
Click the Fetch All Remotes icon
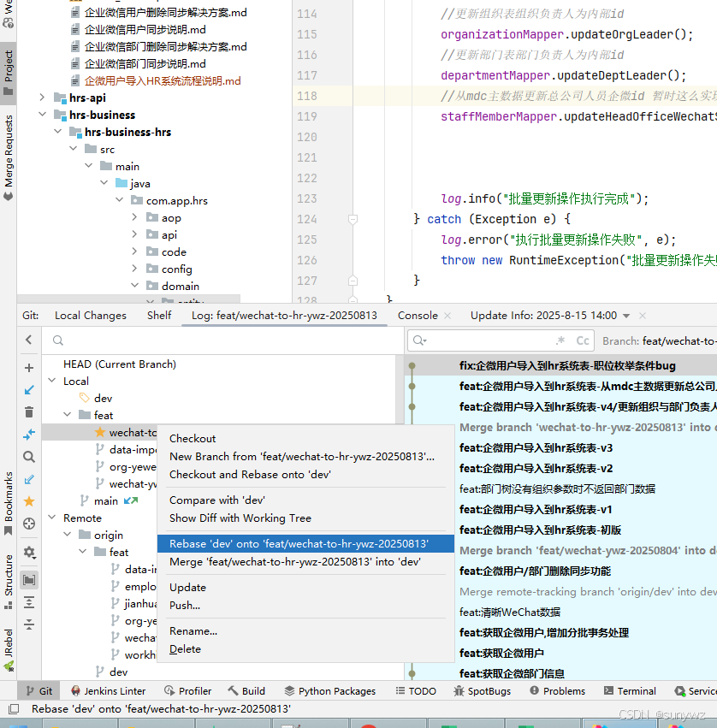click(x=29, y=479)
